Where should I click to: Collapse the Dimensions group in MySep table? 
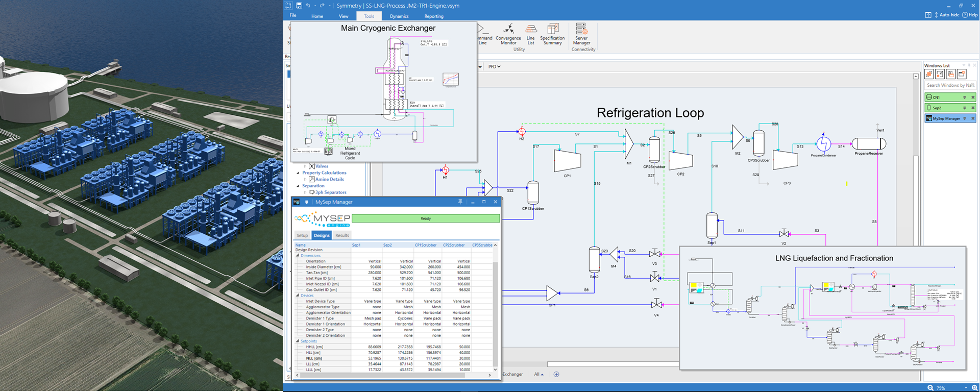pyautogui.click(x=298, y=255)
